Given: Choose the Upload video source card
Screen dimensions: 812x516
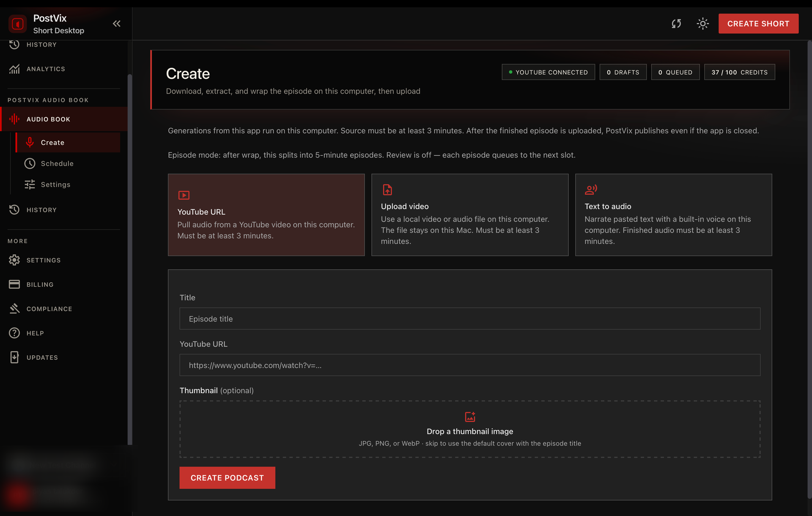Looking at the screenshot, I should (x=470, y=215).
